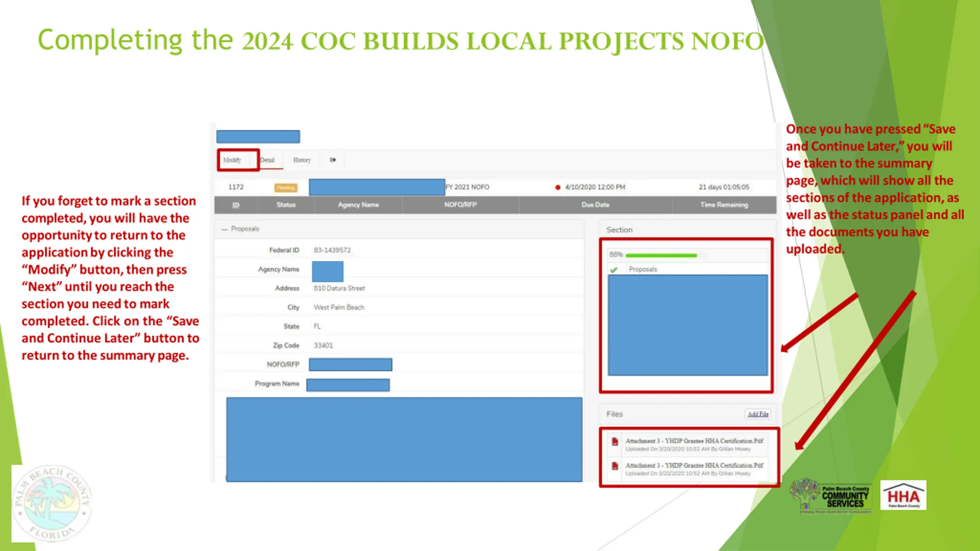The width and height of the screenshot is (980, 551).
Task: Click the Status column header
Action: pos(286,205)
